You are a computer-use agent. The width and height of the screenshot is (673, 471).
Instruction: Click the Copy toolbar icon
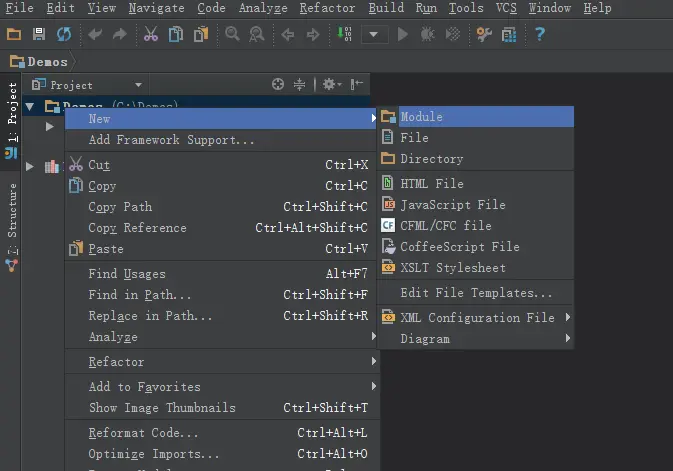(x=176, y=34)
